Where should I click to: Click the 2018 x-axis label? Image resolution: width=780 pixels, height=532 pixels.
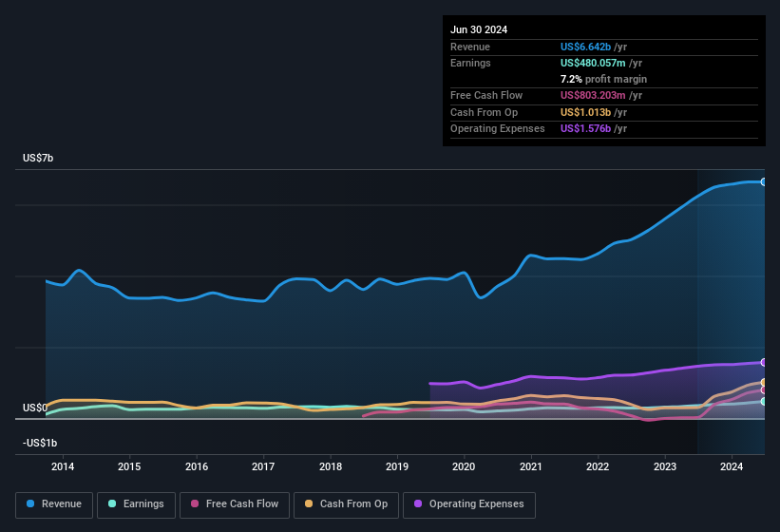(331, 466)
